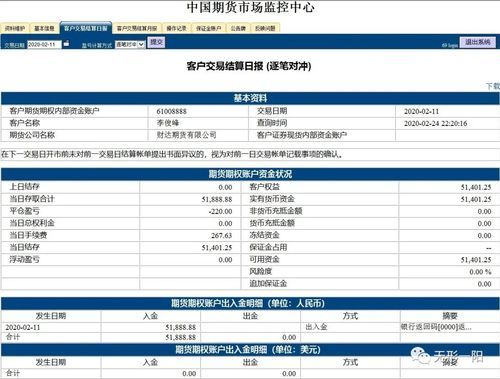
Task: Click 当日结存 value 51,401.25
Action: pos(217,248)
